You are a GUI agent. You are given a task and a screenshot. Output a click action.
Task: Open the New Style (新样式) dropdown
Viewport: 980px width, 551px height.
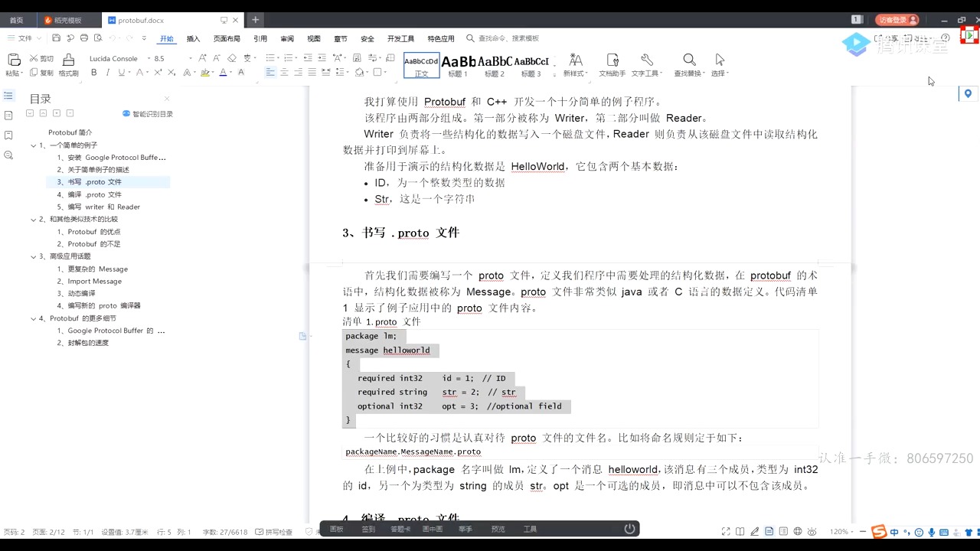575,65
